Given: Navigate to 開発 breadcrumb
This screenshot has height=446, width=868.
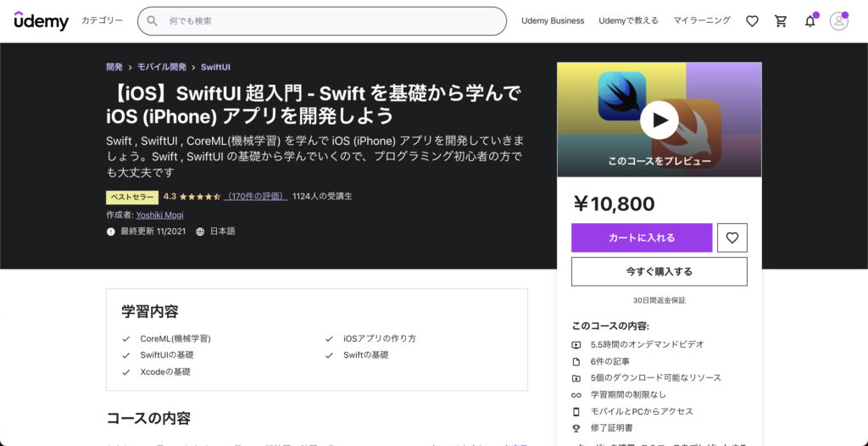Looking at the screenshot, I should coord(114,67).
